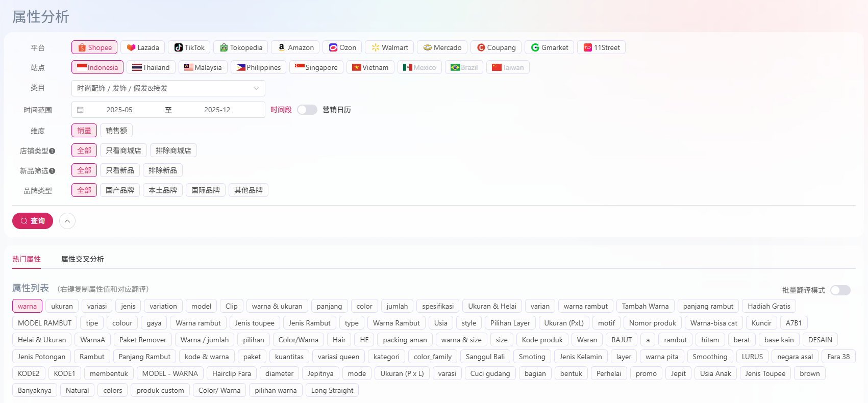Select the 'Smoothing' attribute tag
The image size is (868, 403).
click(x=709, y=357)
